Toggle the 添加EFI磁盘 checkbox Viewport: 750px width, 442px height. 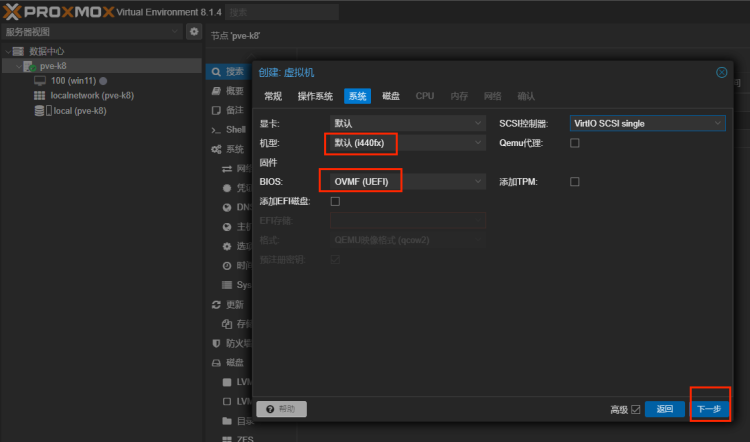(x=335, y=201)
